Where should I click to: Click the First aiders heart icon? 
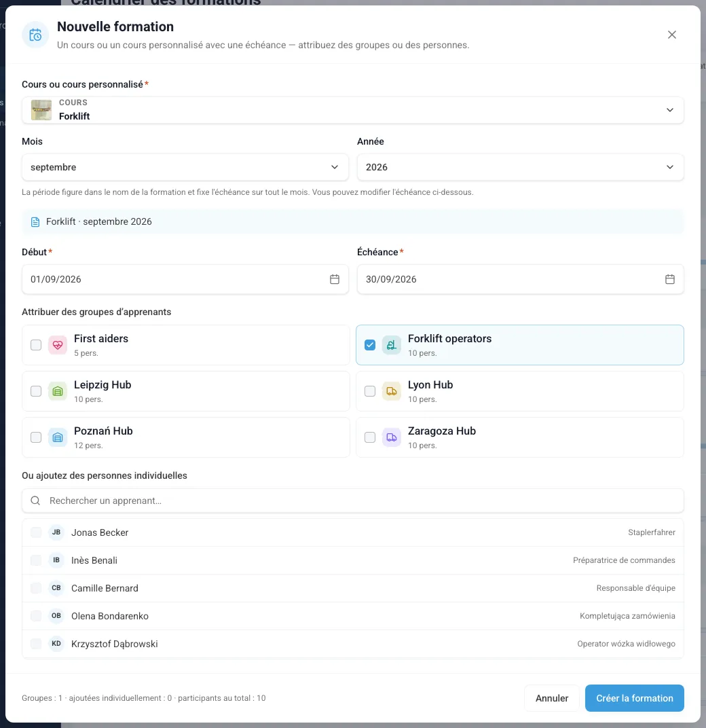point(58,345)
